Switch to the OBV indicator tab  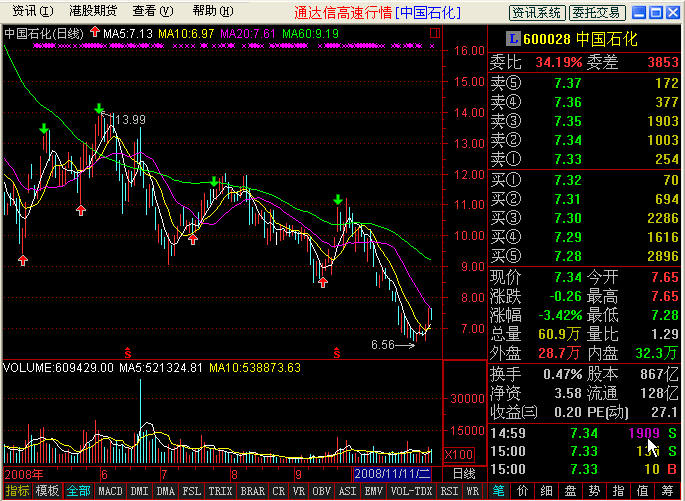[321, 491]
